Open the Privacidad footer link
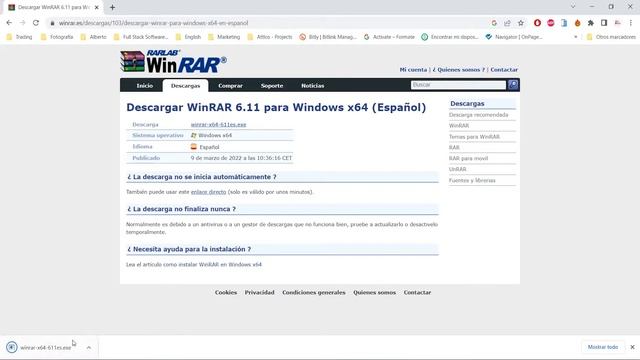640x360 pixels. click(260, 293)
